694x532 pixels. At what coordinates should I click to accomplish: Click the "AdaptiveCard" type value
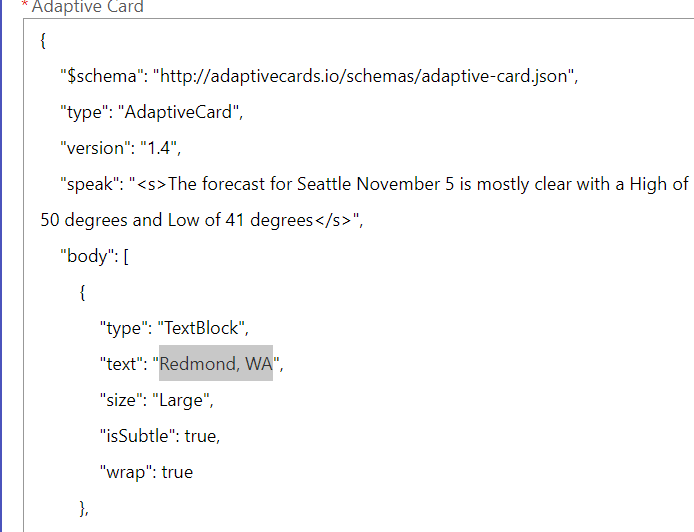pos(179,112)
